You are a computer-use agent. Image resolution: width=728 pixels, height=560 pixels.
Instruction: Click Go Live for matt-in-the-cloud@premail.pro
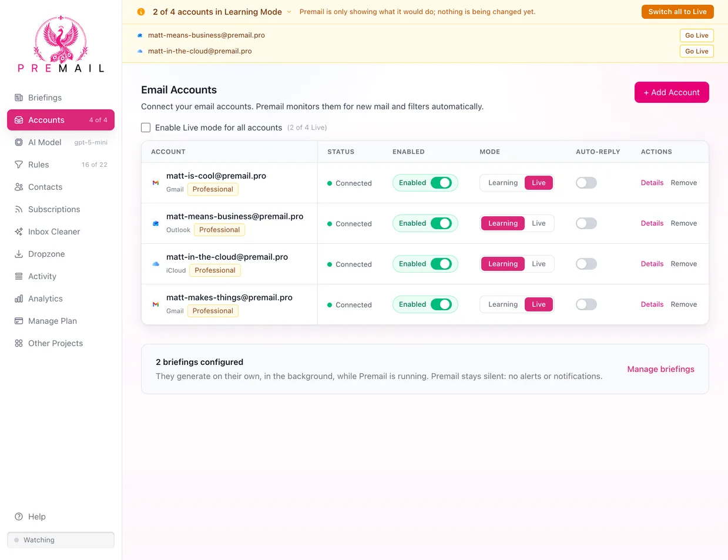(x=697, y=51)
